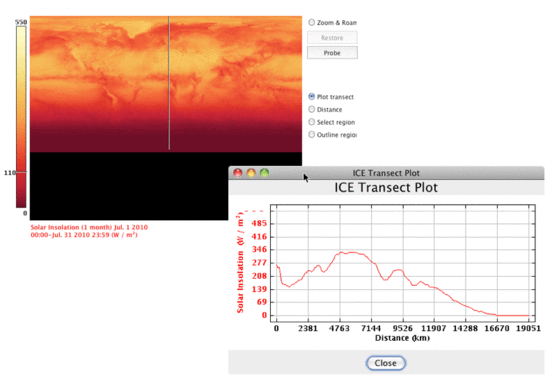Click the ICE Transect Plot heading text
The width and height of the screenshot is (550, 384).
pos(386,187)
